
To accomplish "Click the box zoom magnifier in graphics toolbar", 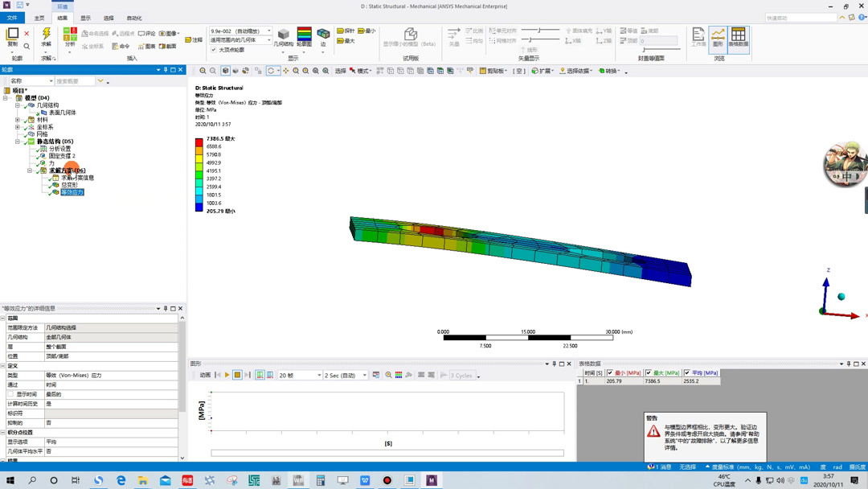I will point(295,71).
